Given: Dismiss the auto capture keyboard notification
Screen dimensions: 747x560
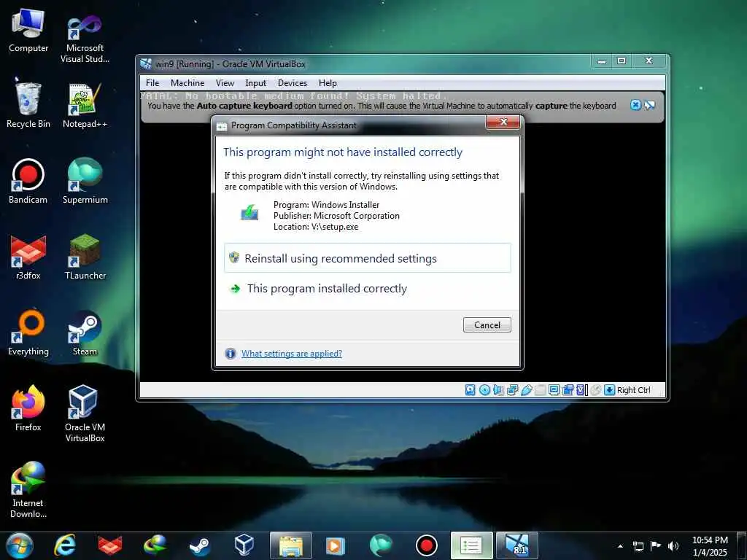Looking at the screenshot, I should [x=635, y=105].
